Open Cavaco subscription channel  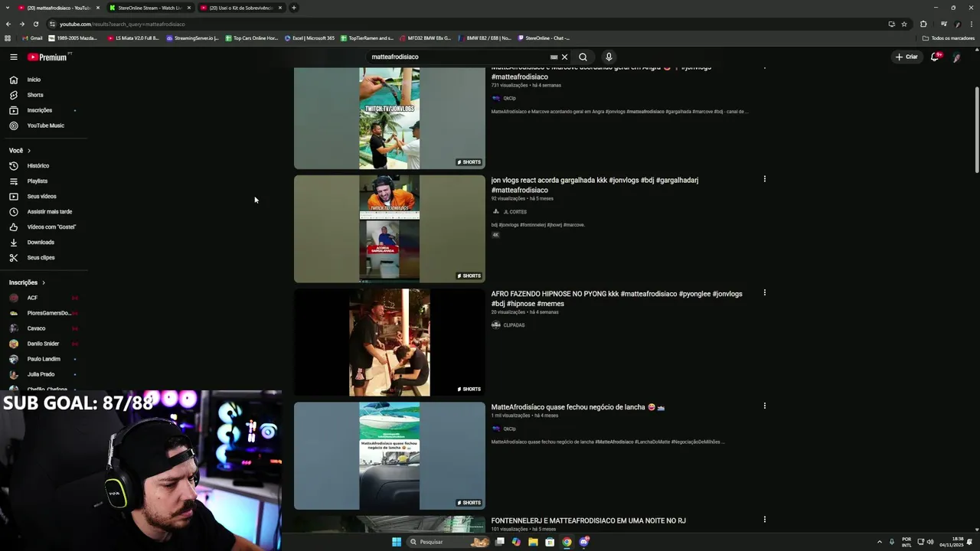coord(36,328)
